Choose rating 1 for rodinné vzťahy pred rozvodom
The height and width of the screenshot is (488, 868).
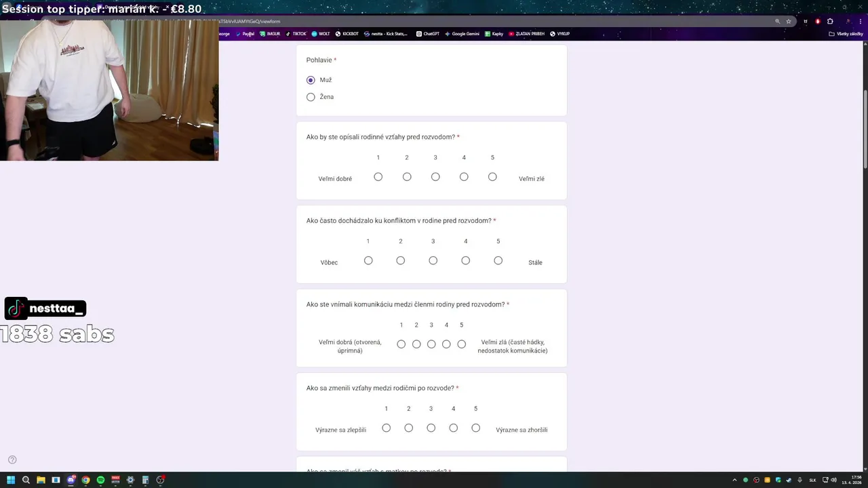click(x=378, y=177)
